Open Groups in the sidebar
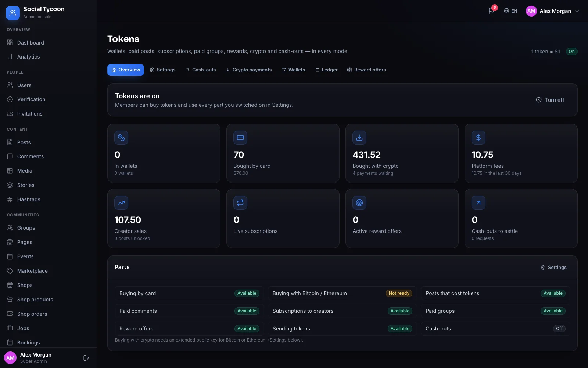Screen dimensions: 588x368 [48, 228]
